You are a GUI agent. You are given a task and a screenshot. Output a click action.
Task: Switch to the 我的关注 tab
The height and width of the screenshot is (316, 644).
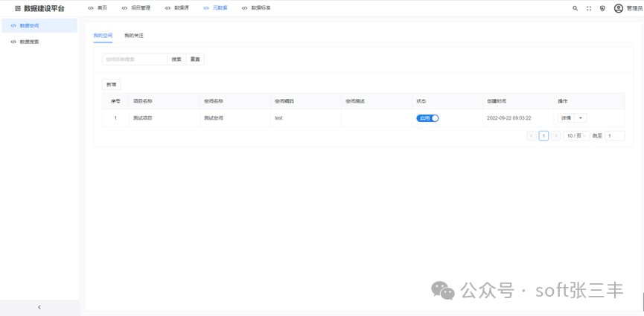point(134,36)
